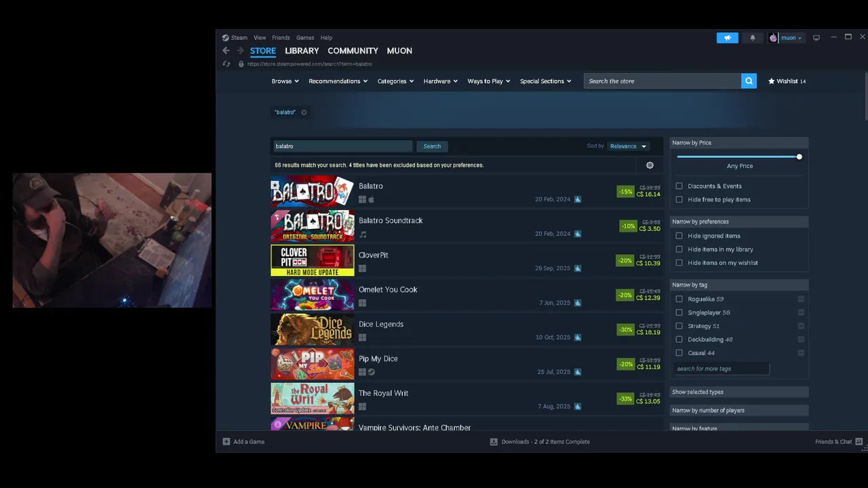Expand the Hardware dropdown

440,81
